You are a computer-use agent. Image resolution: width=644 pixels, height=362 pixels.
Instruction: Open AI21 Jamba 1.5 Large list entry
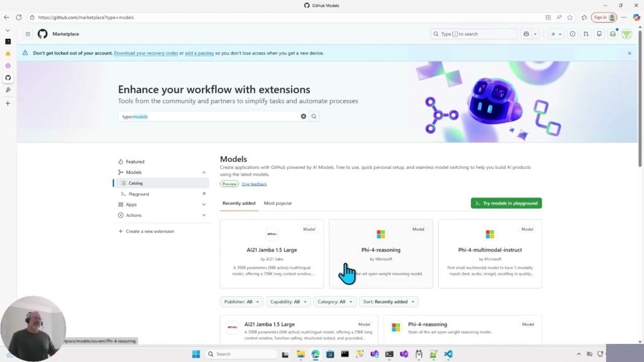[299, 330]
